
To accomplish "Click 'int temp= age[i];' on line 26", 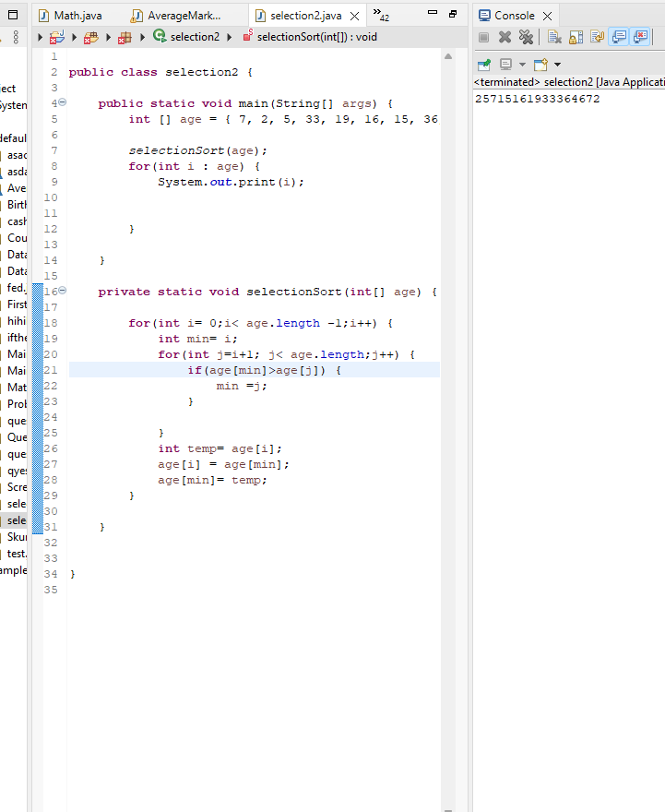I will pyautogui.click(x=220, y=449).
